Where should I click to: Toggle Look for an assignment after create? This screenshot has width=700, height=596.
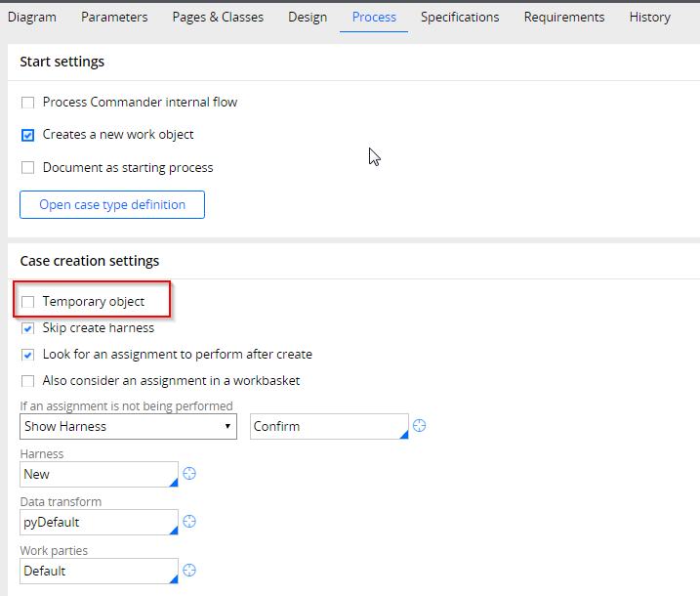[x=27, y=355]
